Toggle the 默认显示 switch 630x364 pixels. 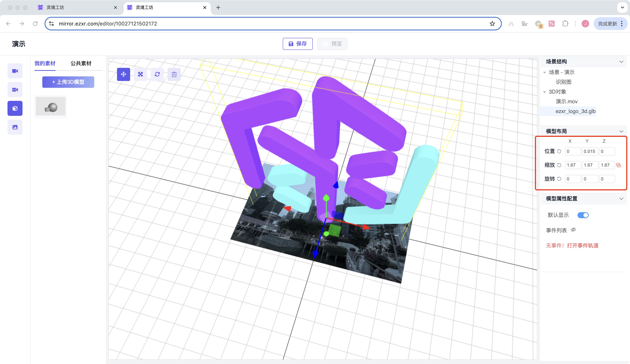(583, 215)
